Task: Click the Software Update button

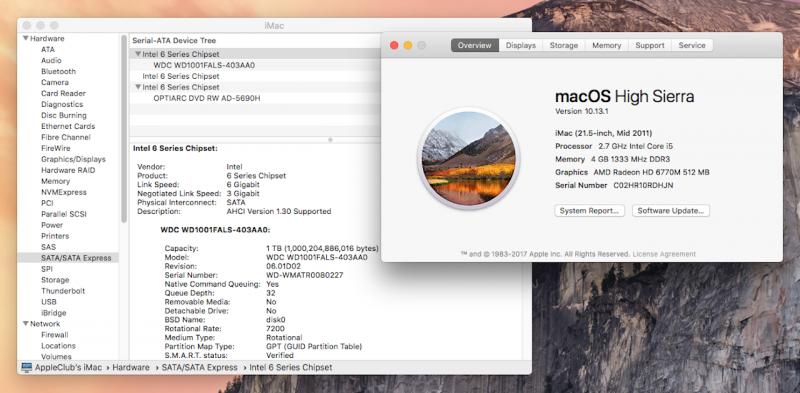Action: coord(671,211)
